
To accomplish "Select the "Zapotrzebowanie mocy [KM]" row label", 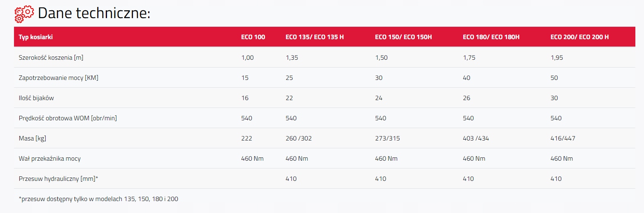I will coord(58,78).
